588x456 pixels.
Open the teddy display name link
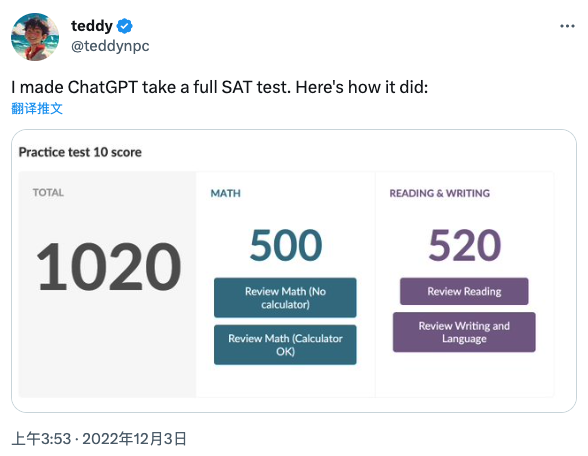point(92,26)
